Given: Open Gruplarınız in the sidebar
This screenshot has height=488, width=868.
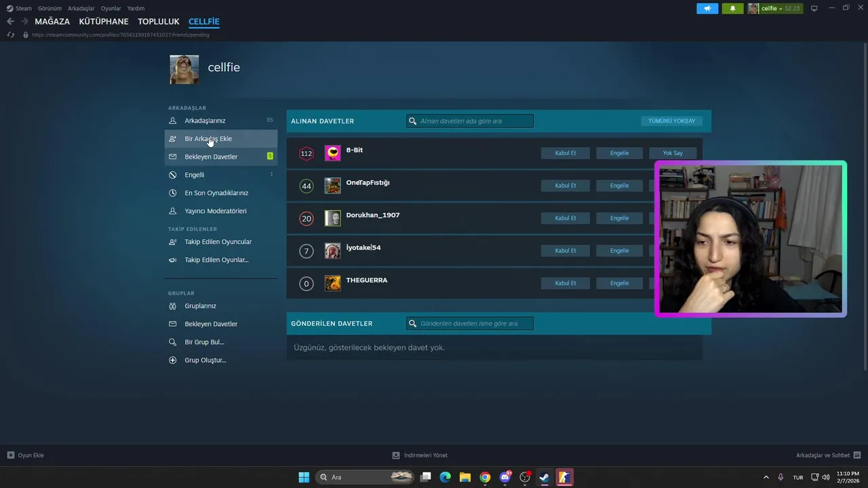Looking at the screenshot, I should (220, 306).
